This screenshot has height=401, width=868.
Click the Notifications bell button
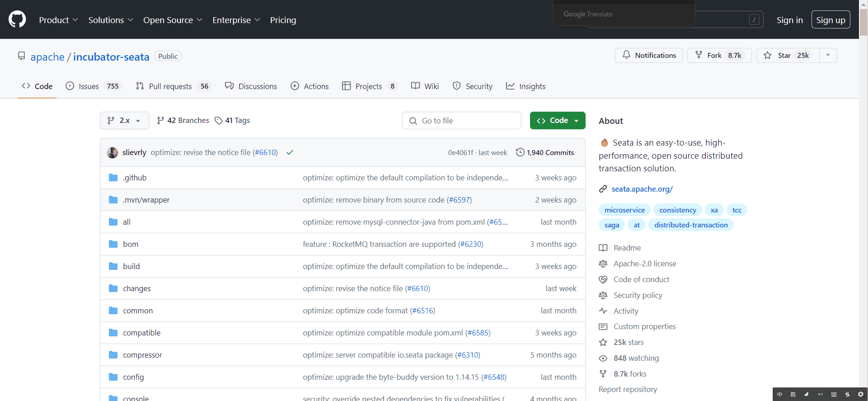click(x=649, y=55)
